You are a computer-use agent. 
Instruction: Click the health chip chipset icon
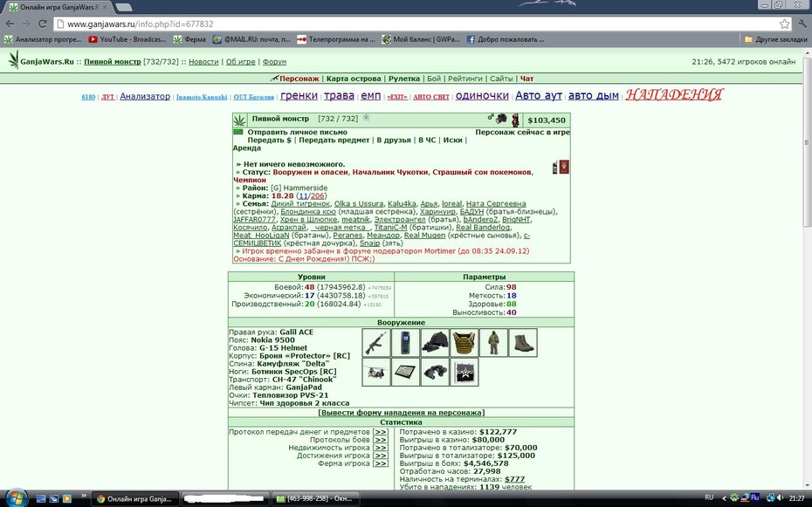pos(464,372)
